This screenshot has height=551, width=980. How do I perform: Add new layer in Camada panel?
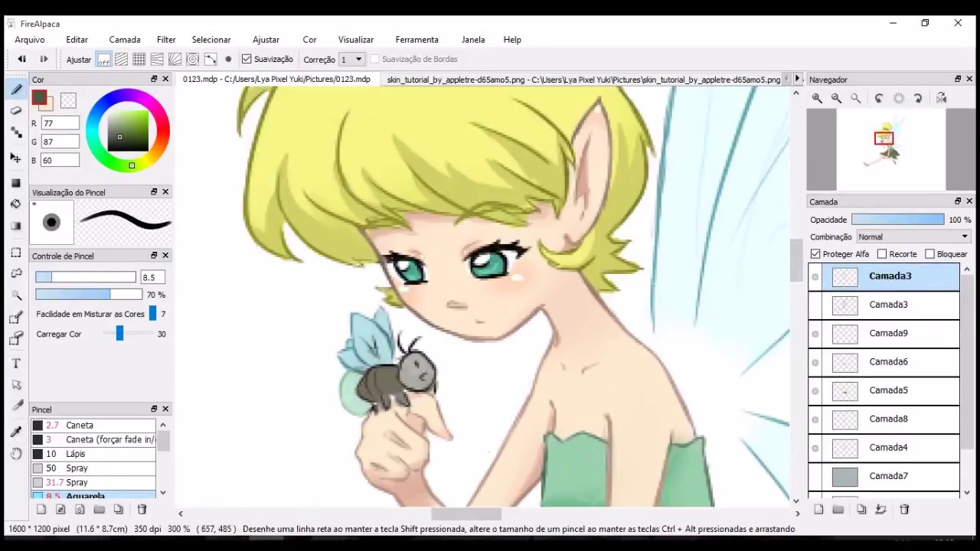(818, 510)
